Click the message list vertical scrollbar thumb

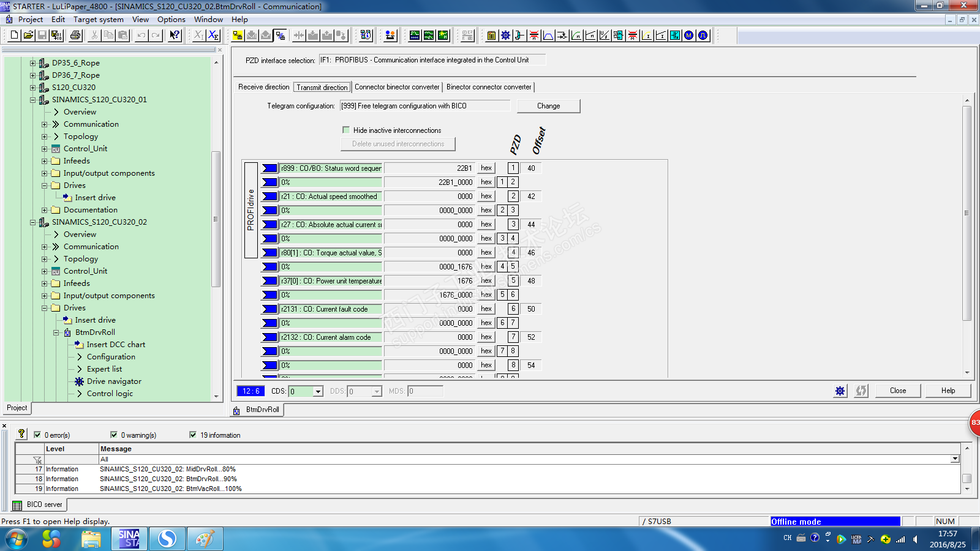pyautogui.click(x=967, y=478)
